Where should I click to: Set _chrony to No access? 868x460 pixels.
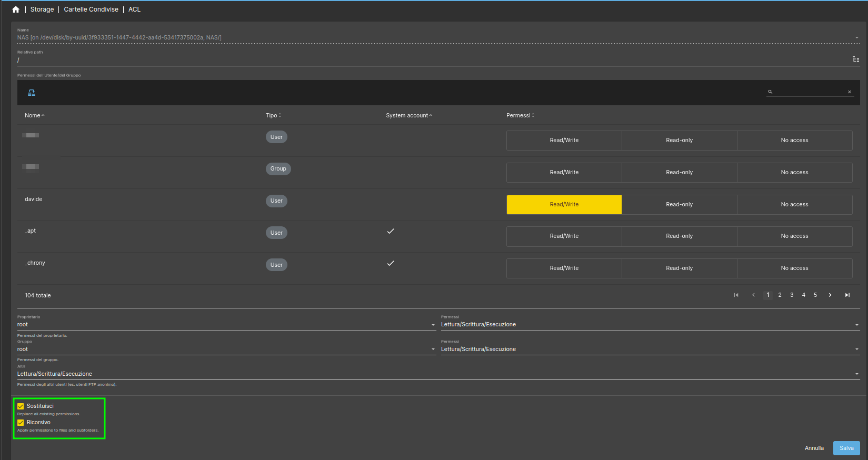click(x=795, y=268)
